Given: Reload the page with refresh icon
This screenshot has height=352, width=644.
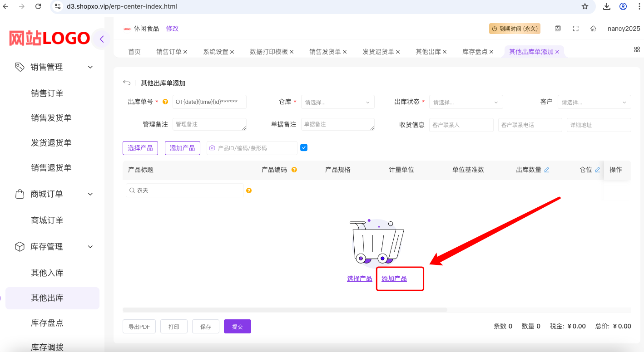Looking at the screenshot, I should coord(38,6).
